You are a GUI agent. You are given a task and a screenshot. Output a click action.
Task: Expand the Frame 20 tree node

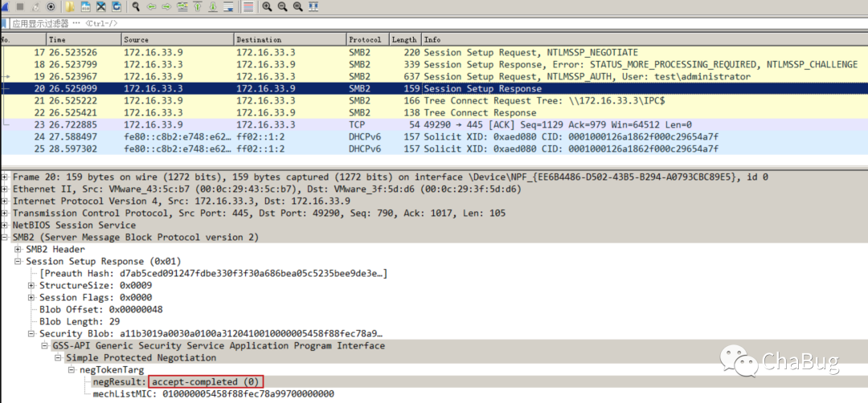5,177
